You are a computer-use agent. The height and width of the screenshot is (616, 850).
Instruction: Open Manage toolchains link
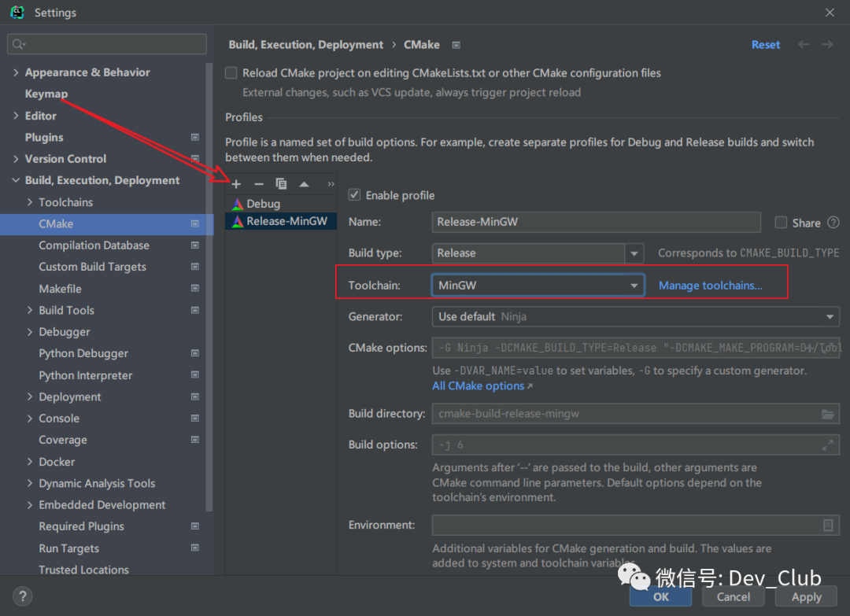point(710,286)
